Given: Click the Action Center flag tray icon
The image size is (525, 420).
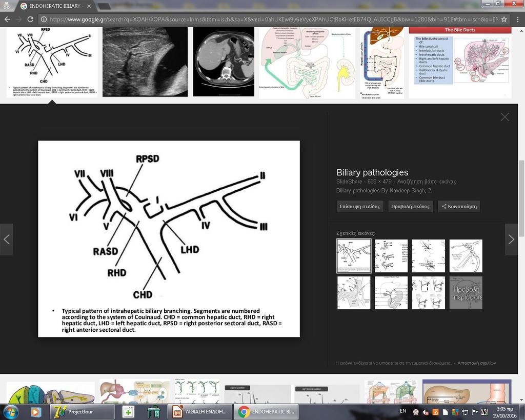Looking at the screenshot, I should (474, 412).
